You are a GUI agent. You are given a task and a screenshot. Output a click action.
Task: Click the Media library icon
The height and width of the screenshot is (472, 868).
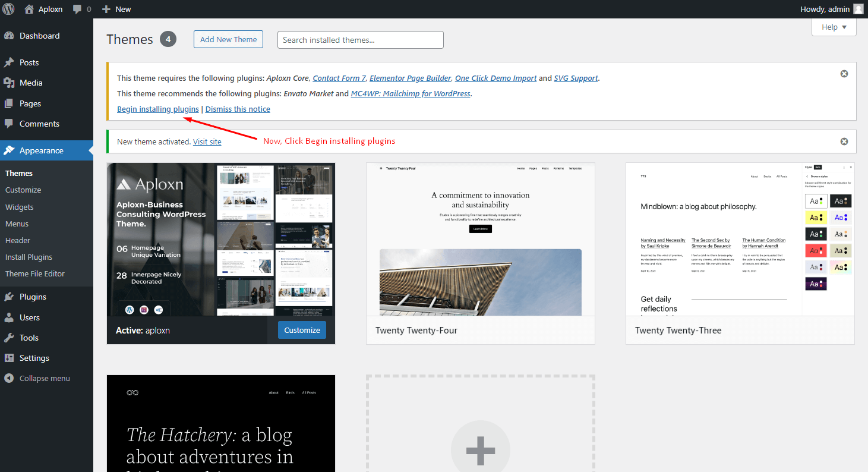point(9,83)
